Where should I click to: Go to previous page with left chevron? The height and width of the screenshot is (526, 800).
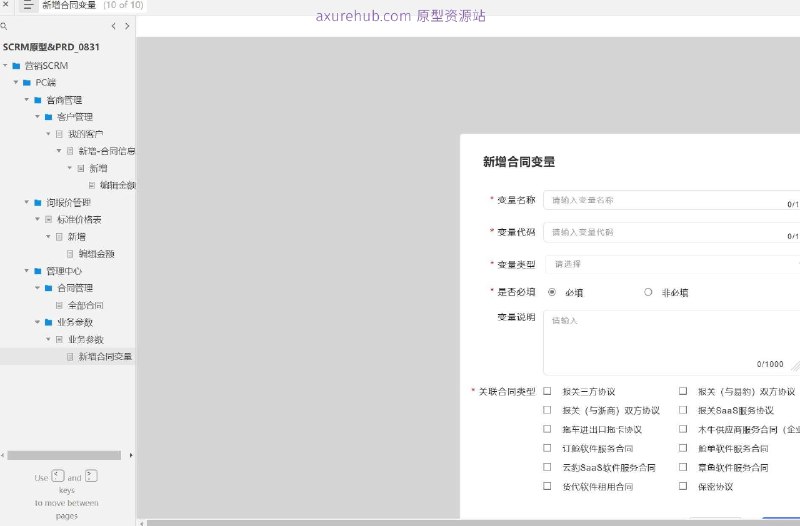click(113, 26)
